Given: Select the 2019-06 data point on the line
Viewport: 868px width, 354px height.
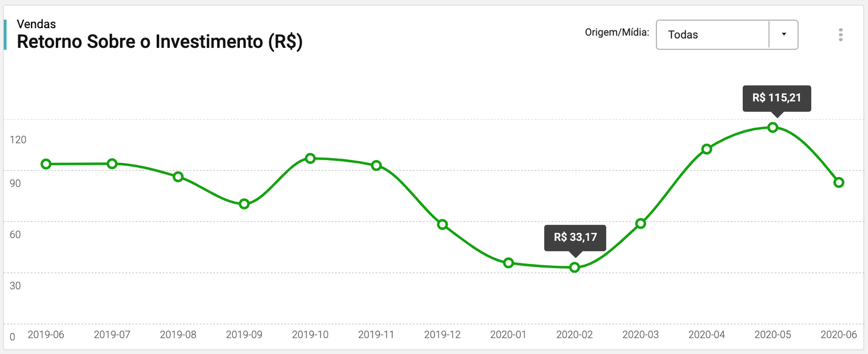Looking at the screenshot, I should pyautogui.click(x=46, y=164).
